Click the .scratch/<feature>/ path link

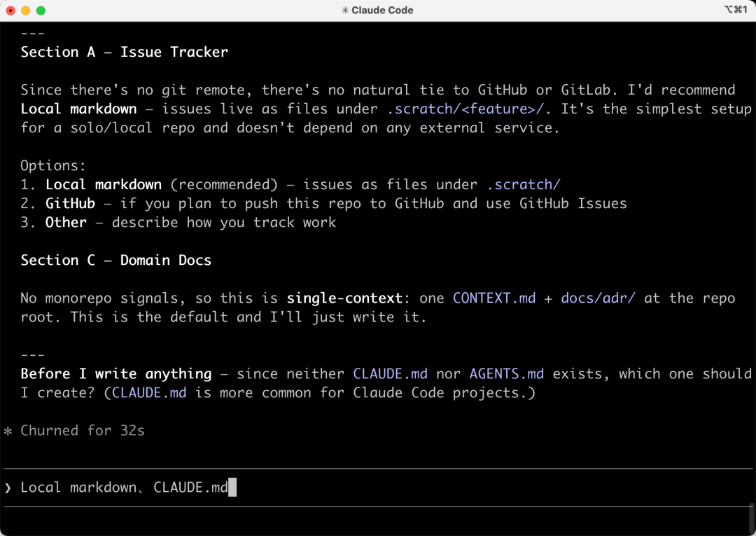465,109
